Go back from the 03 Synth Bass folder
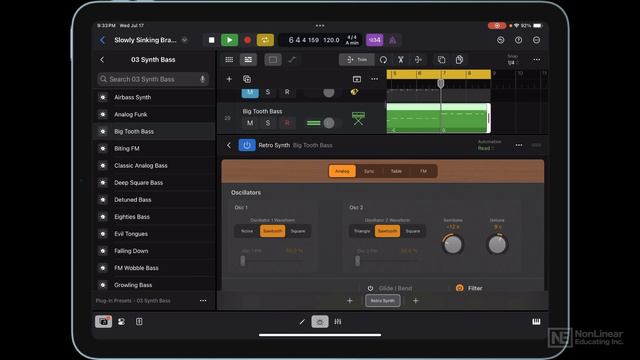 pos(102,60)
